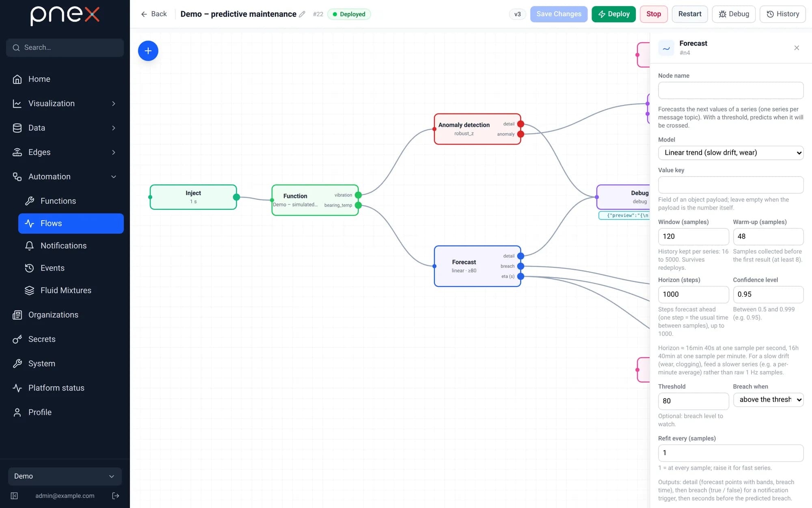Viewport: 812px width, 508px height.
Task: Click the Save Changes button
Action: click(559, 14)
